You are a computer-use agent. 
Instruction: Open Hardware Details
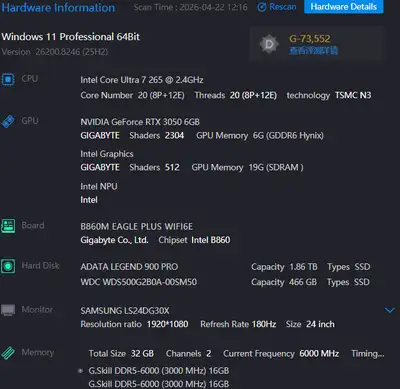[x=344, y=7]
